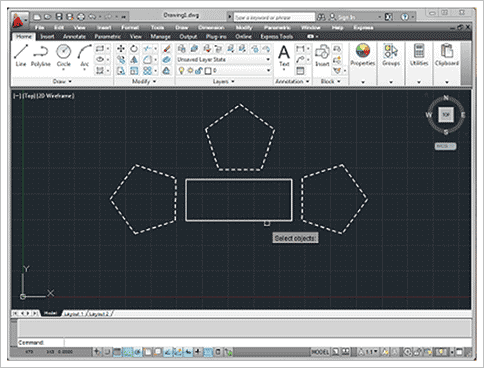Switch to the Annotate ribbon tab
484x368 pixels.
point(74,36)
